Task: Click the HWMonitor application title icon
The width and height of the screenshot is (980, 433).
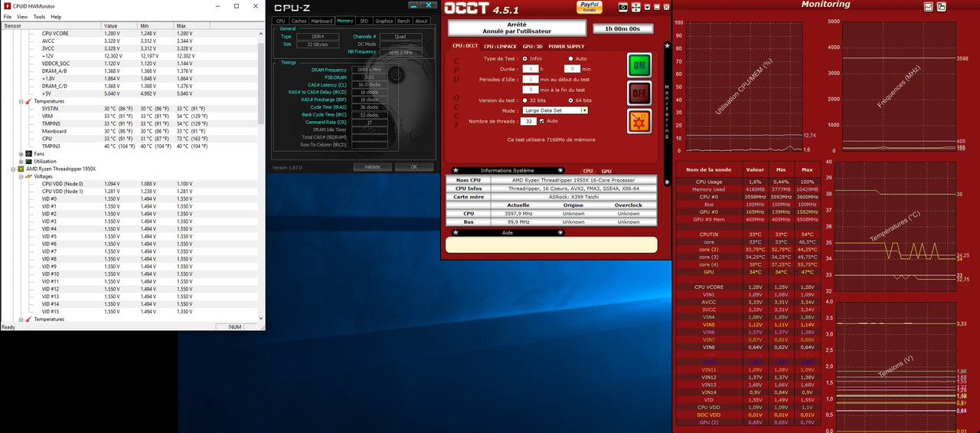Action: tap(6, 5)
